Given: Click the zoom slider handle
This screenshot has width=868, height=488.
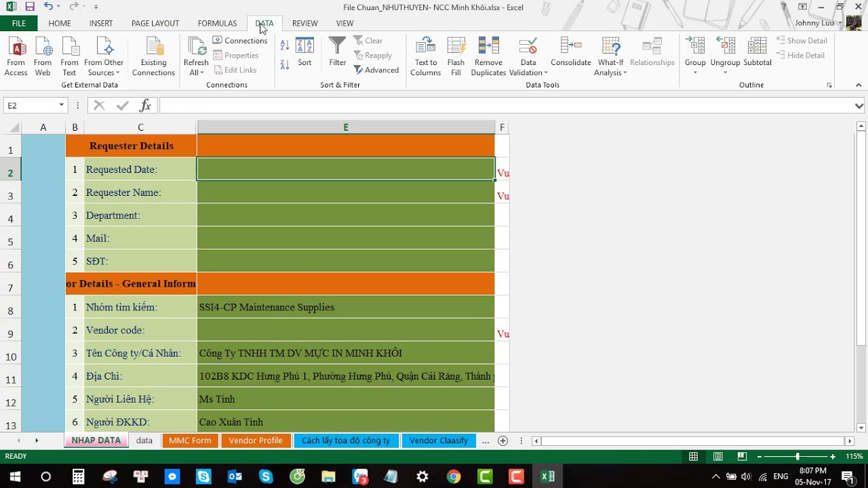Looking at the screenshot, I should [797, 457].
